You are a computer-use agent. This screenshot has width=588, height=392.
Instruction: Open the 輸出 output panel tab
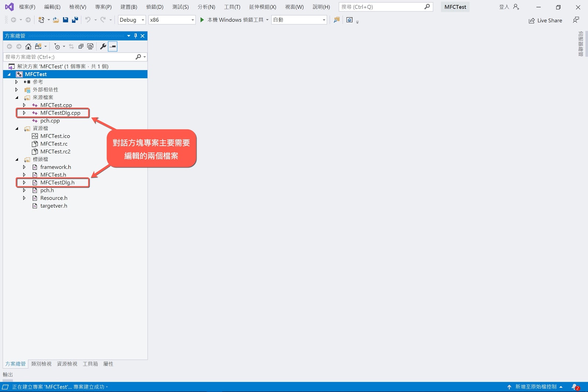tap(8, 374)
